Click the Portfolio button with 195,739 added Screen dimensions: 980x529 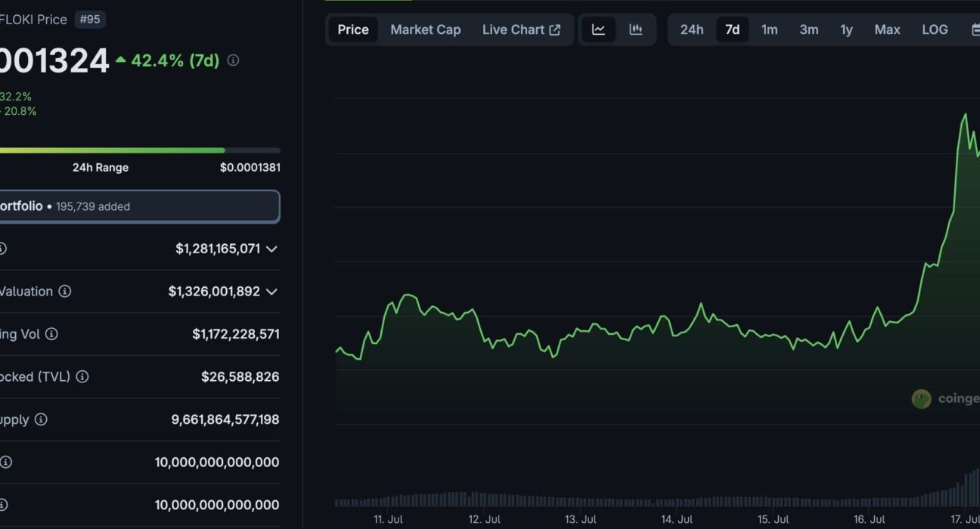pyautogui.click(x=139, y=206)
